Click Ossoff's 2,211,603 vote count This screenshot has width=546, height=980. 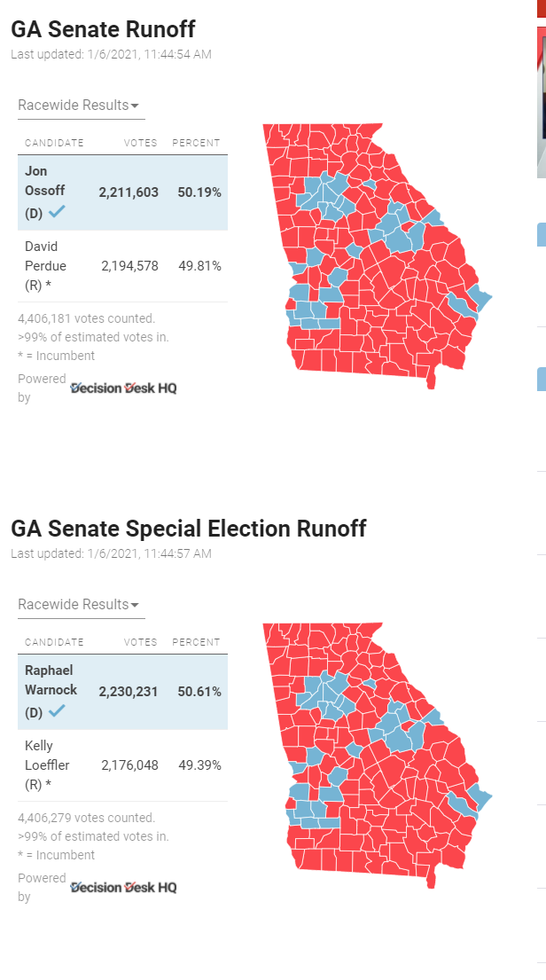click(x=129, y=192)
